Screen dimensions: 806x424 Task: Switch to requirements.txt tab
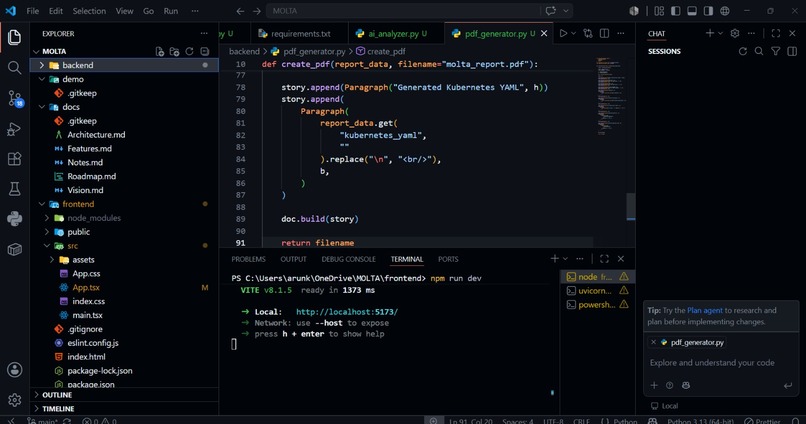(x=300, y=33)
